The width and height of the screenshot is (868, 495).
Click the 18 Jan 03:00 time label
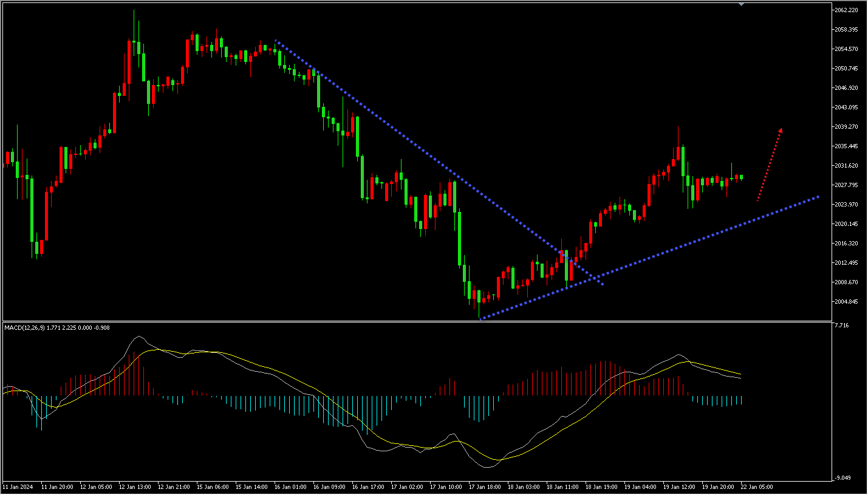click(x=524, y=487)
